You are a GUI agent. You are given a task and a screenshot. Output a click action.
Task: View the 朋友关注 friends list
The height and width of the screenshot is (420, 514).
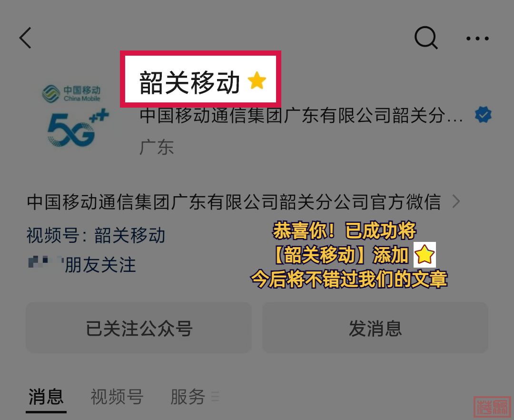point(82,265)
